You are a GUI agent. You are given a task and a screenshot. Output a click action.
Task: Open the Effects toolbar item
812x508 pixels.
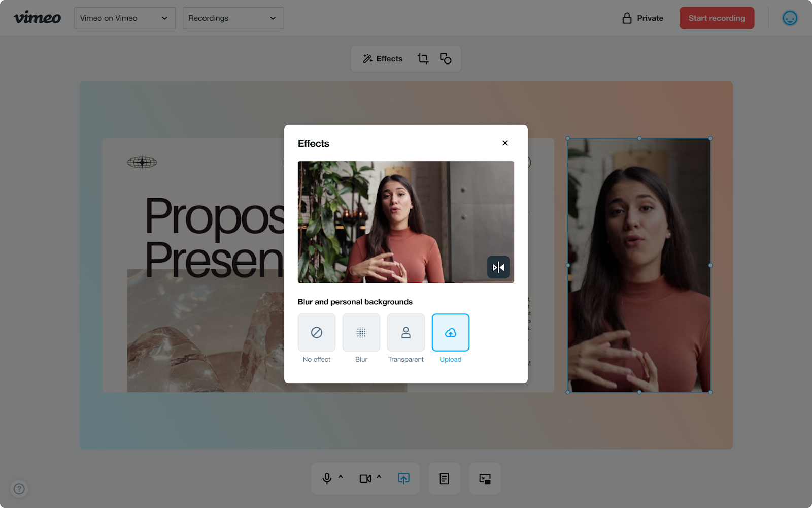point(383,59)
